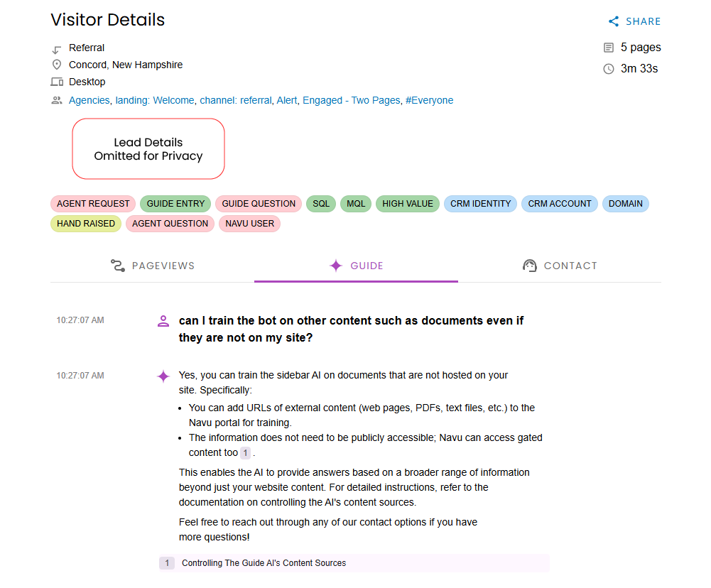The width and height of the screenshot is (711, 588).
Task: Click the #Everyone segment link
Action: click(x=429, y=100)
